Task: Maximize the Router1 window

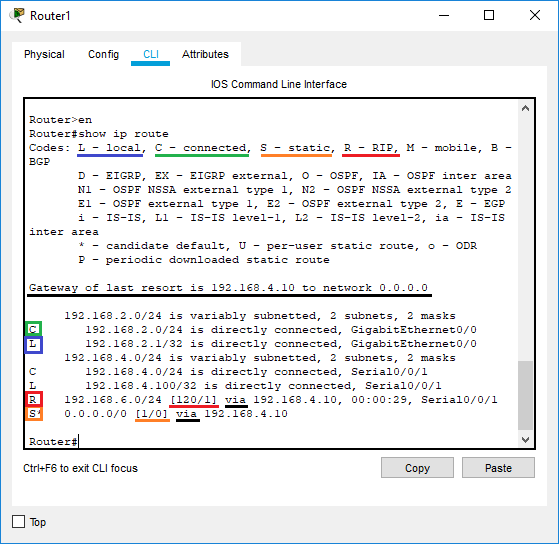Action: (x=489, y=15)
